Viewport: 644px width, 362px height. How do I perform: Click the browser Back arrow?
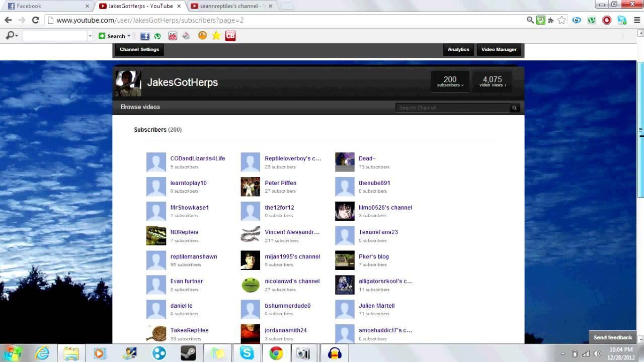pos(8,20)
